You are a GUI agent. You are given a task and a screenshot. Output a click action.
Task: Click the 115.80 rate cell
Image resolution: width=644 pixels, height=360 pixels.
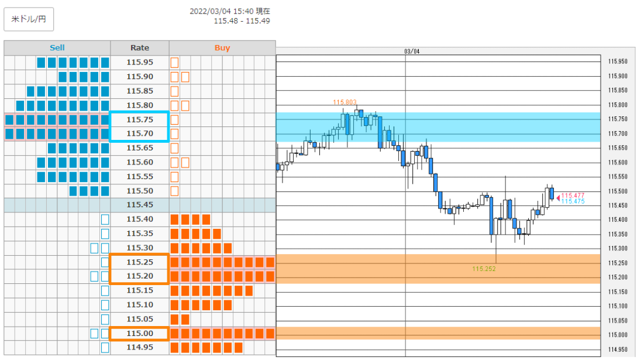(x=140, y=105)
